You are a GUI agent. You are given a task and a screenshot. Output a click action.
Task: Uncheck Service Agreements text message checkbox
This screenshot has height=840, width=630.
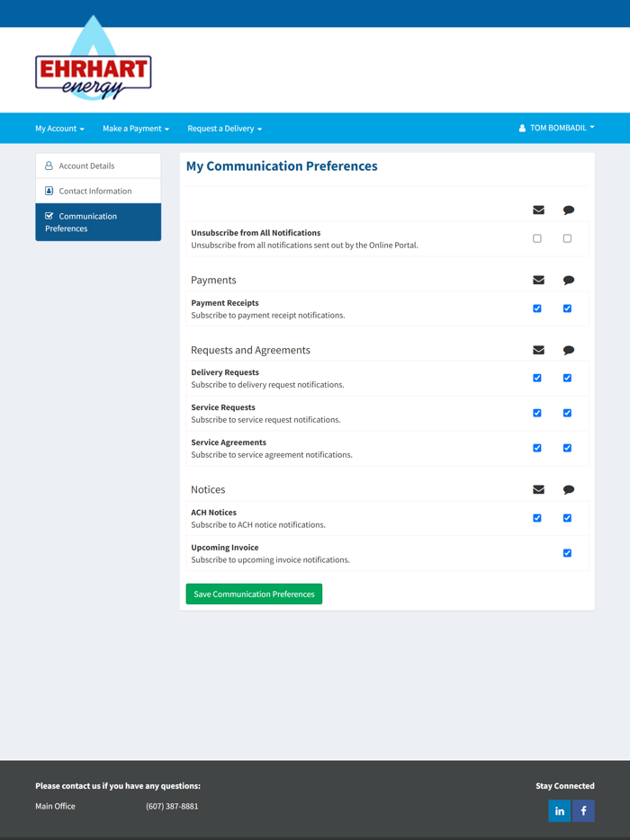pos(567,448)
